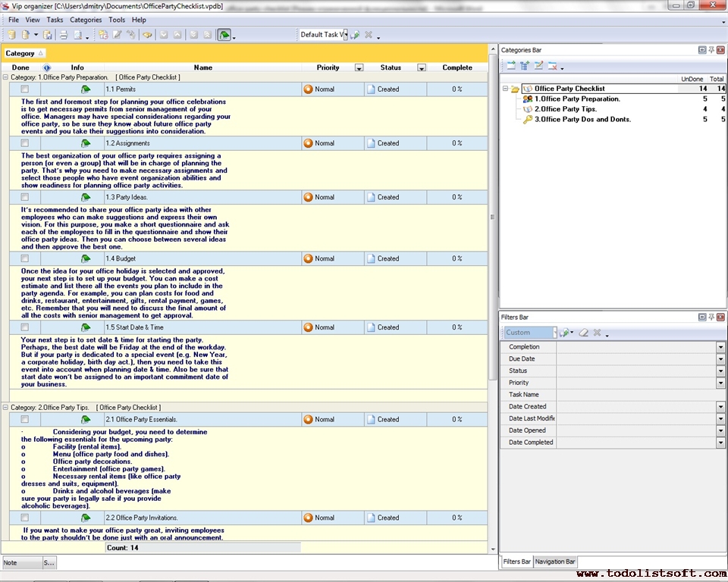728x582 pixels.
Task: Open the Tasks menu
Action: [55, 20]
